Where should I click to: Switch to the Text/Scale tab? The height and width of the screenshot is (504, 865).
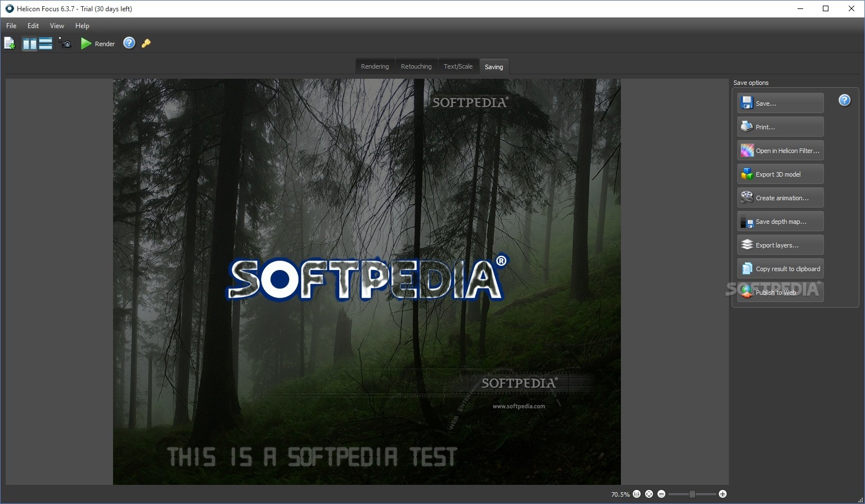pyautogui.click(x=458, y=66)
